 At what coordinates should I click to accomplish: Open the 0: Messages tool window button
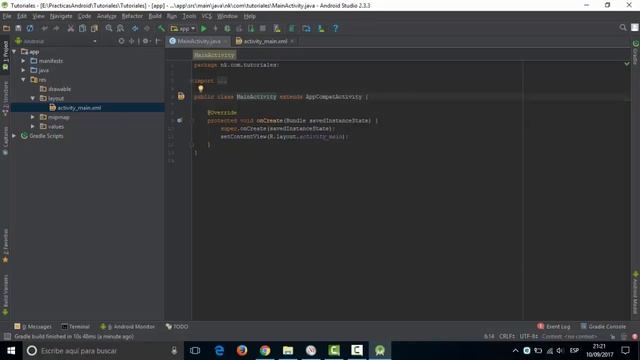coord(33,327)
